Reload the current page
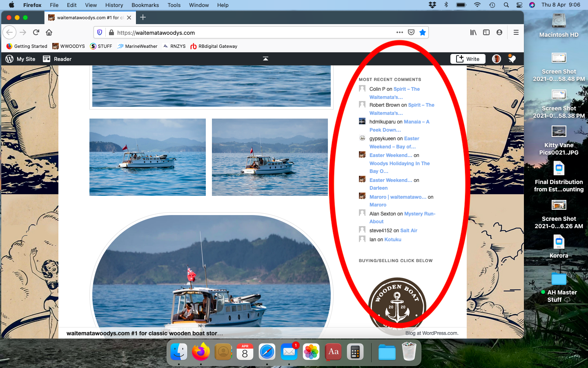 coord(36,32)
